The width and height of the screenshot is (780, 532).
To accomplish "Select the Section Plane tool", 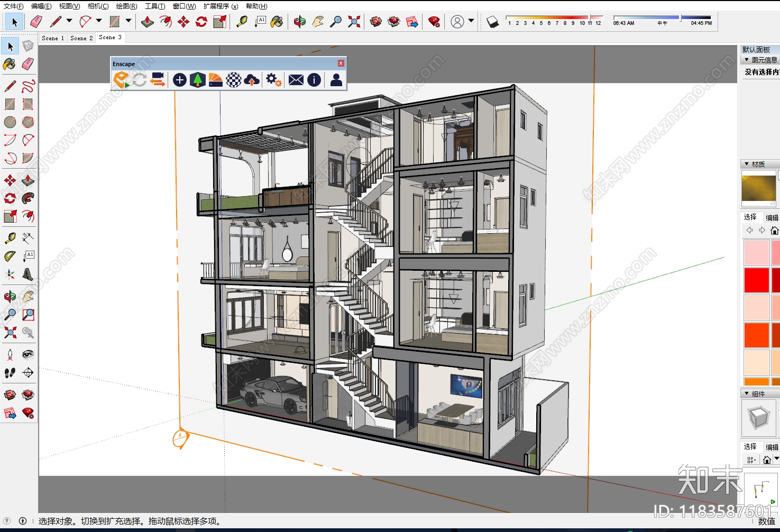I will pos(28,373).
